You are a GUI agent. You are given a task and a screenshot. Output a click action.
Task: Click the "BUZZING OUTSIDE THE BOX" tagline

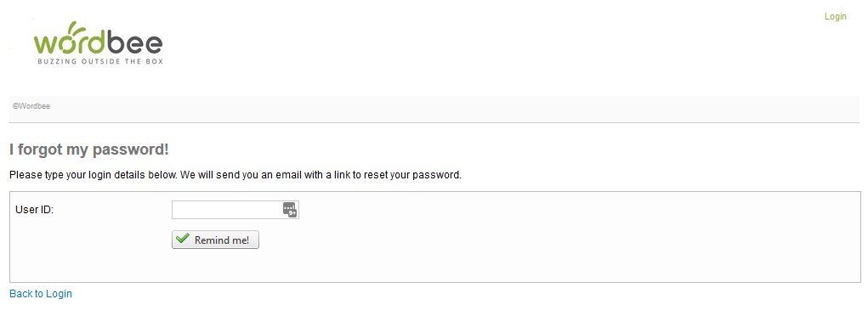(100, 61)
